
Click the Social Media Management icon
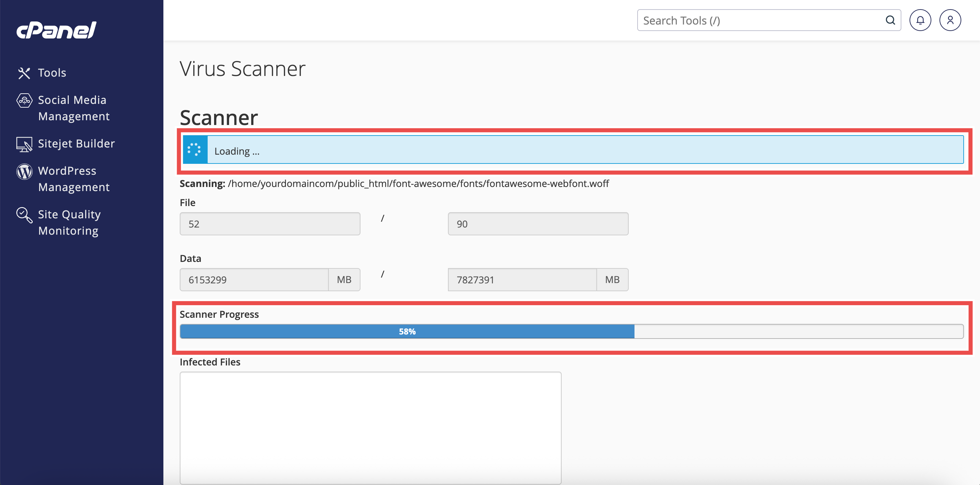click(x=25, y=100)
